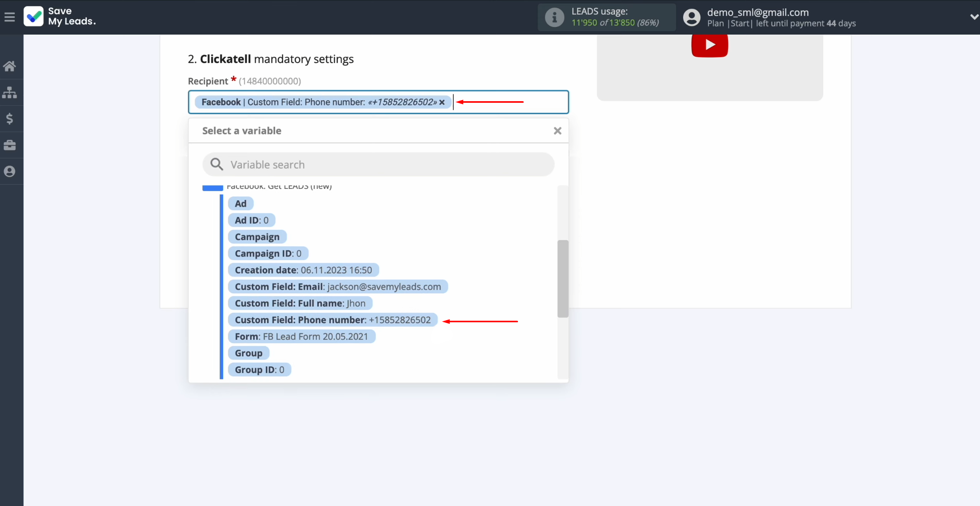980x506 pixels.
Task: Select the Creation date variable
Action: (x=303, y=270)
